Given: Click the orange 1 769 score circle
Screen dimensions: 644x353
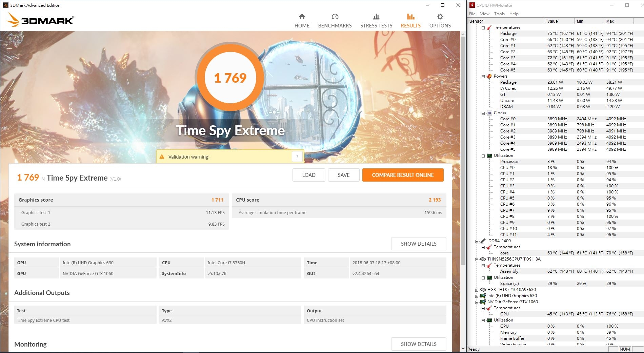Looking at the screenshot, I should (230, 78).
